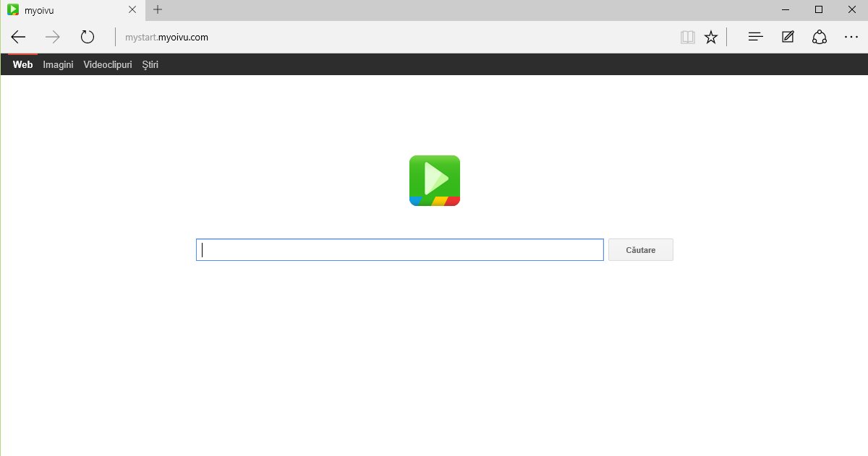Switch to the Știri search category

[150, 64]
